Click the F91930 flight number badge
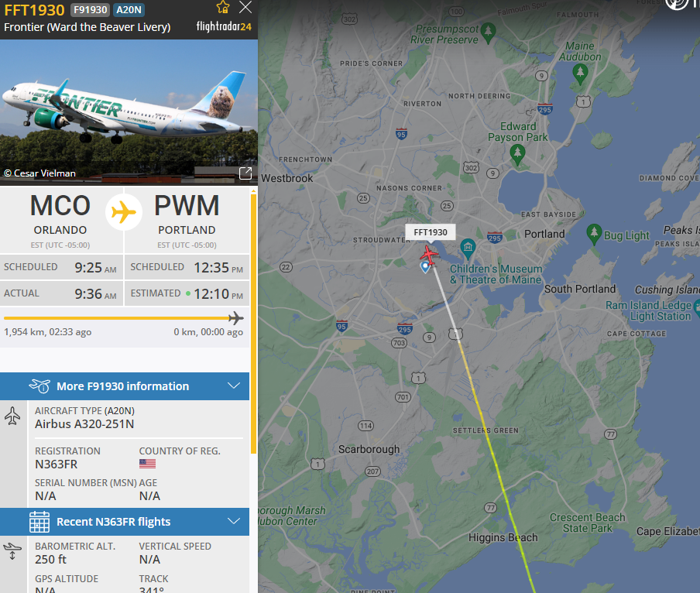This screenshot has width=700, height=593. click(x=90, y=10)
